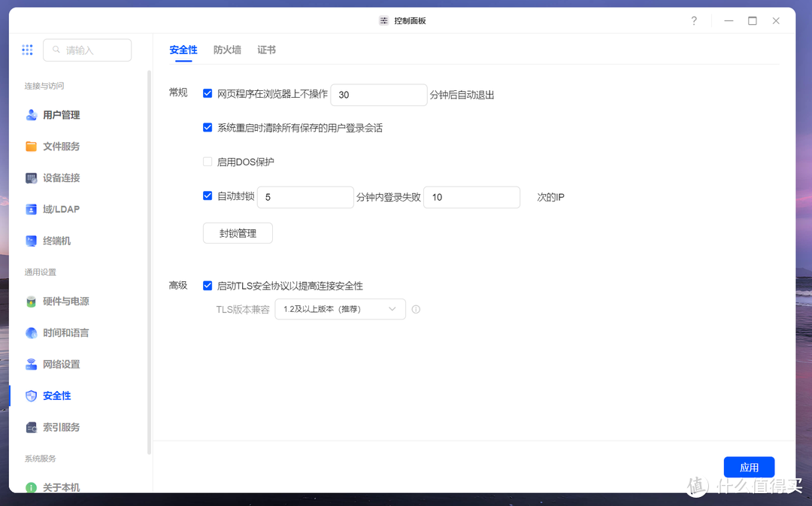
Task: Click the info icon beside TLS version
Action: (416, 309)
